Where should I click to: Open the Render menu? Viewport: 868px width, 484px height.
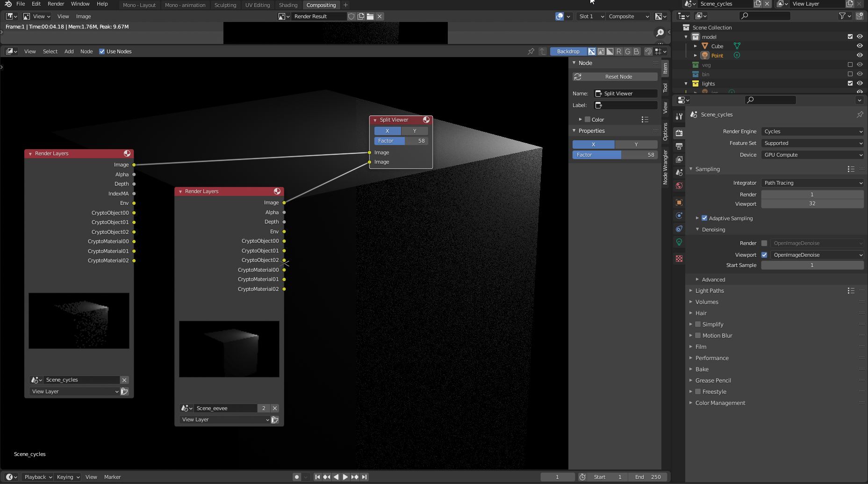point(56,4)
